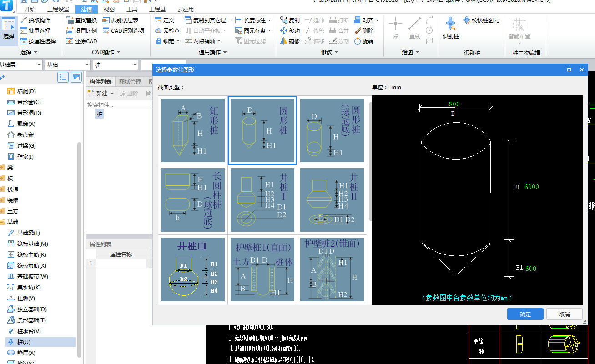Edit the D value 800 in preview

click(454, 104)
